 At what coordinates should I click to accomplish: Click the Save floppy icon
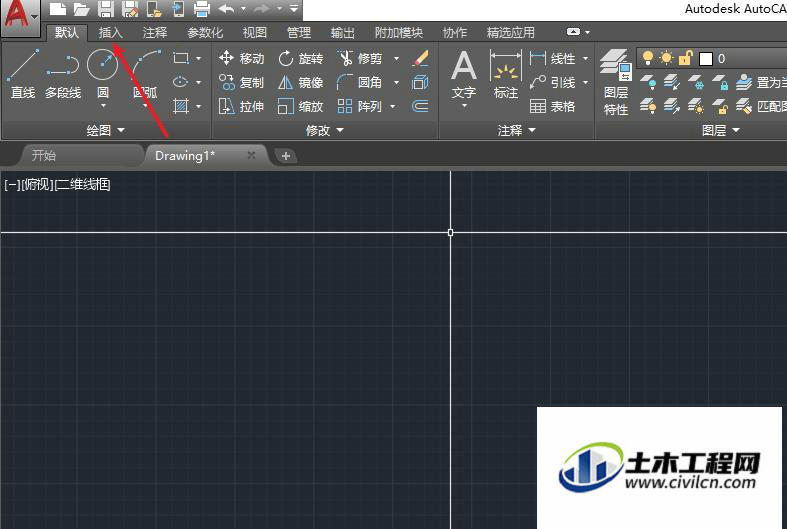coord(105,9)
